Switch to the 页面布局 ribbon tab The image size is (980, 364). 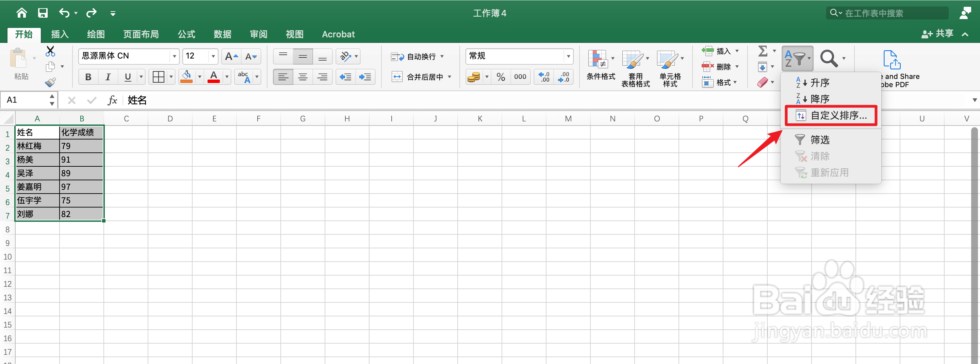click(141, 34)
